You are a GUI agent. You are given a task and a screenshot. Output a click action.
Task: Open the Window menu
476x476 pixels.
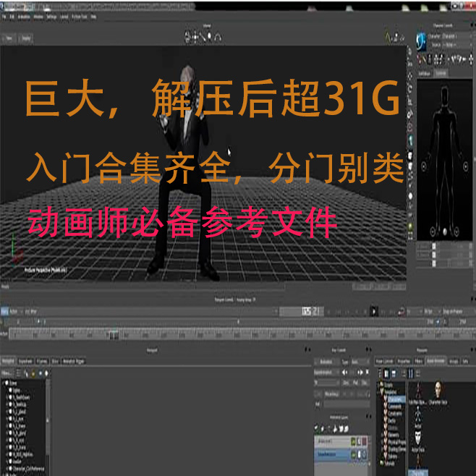coord(38,17)
